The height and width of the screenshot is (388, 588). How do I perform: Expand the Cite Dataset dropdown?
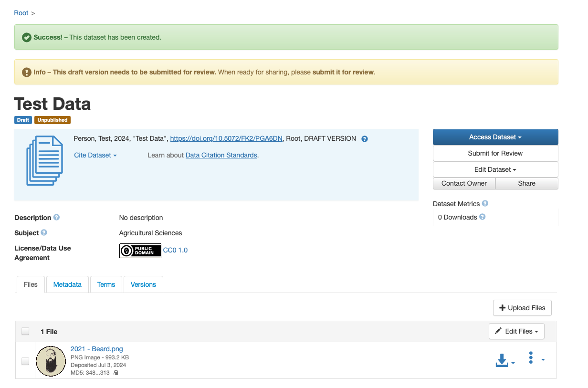95,155
